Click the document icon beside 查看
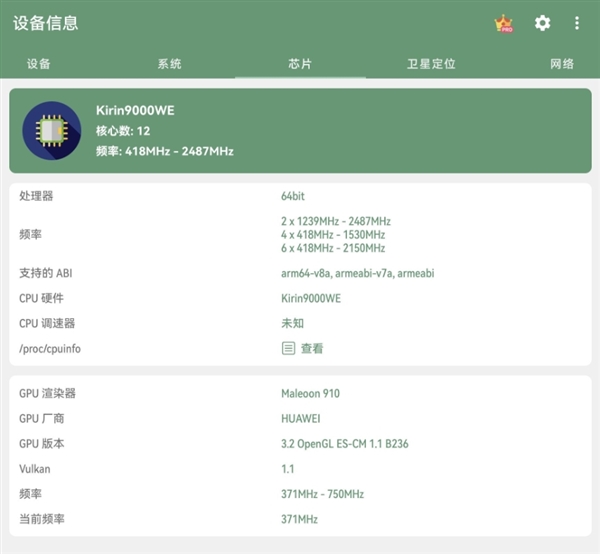This screenshot has width=600, height=554. tap(288, 348)
